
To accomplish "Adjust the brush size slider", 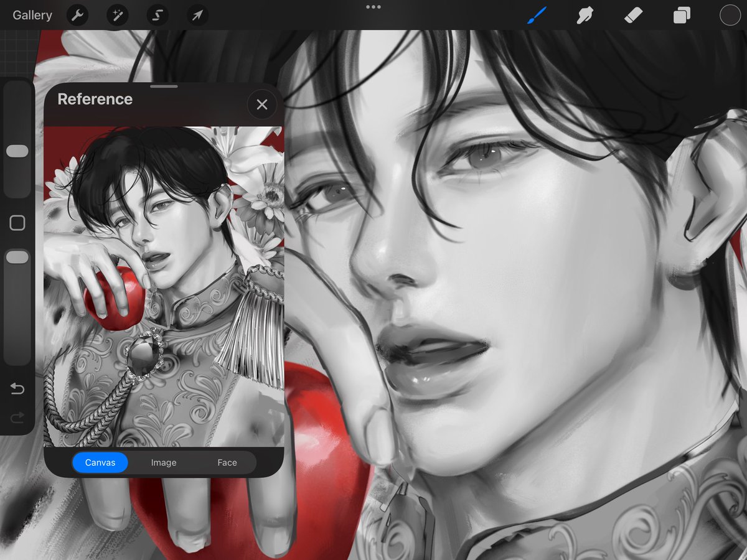I will pyautogui.click(x=17, y=149).
